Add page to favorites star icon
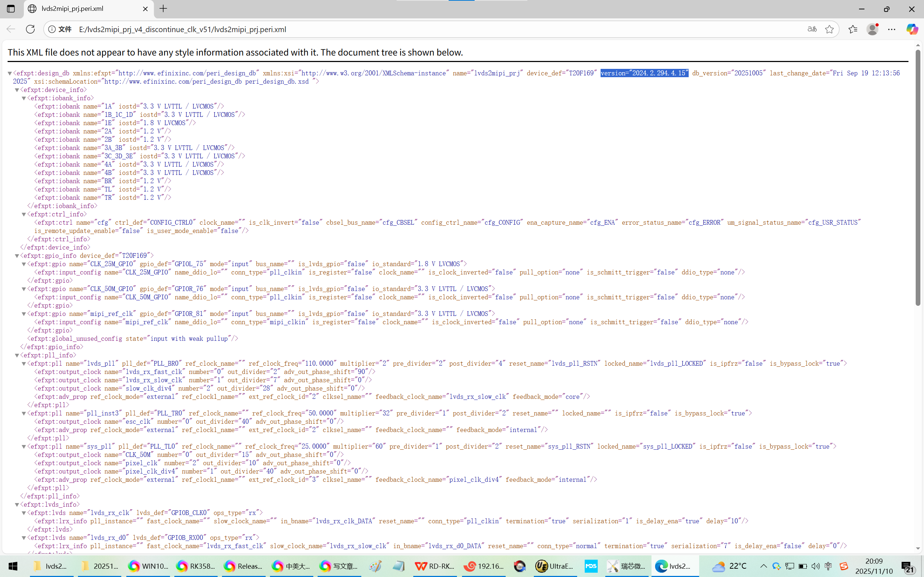The image size is (924, 577). point(829,29)
